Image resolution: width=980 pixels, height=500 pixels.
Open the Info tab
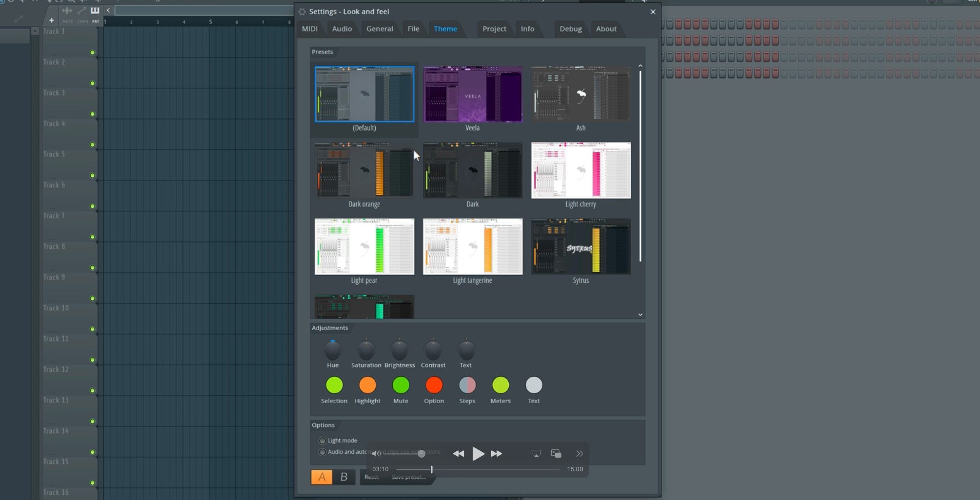[x=527, y=29]
